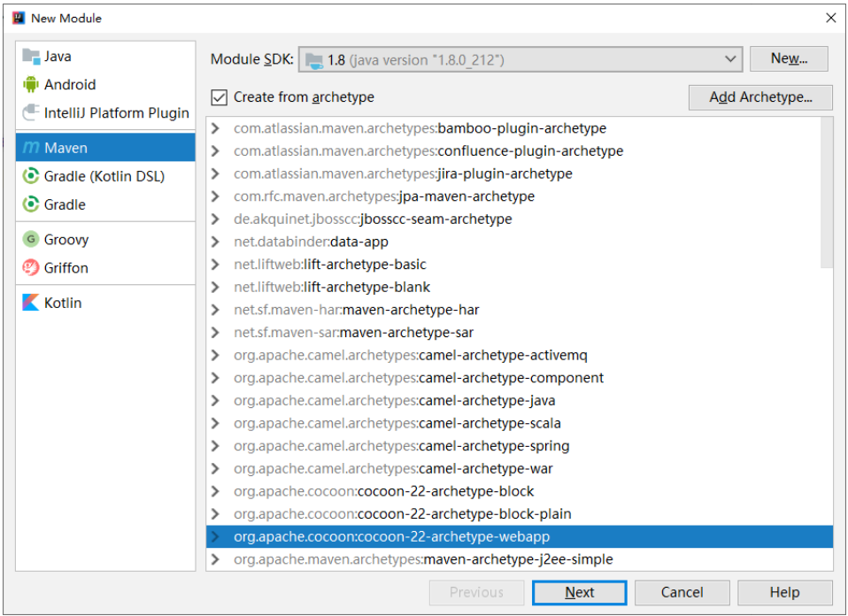Close the New Module dialog

830,18
